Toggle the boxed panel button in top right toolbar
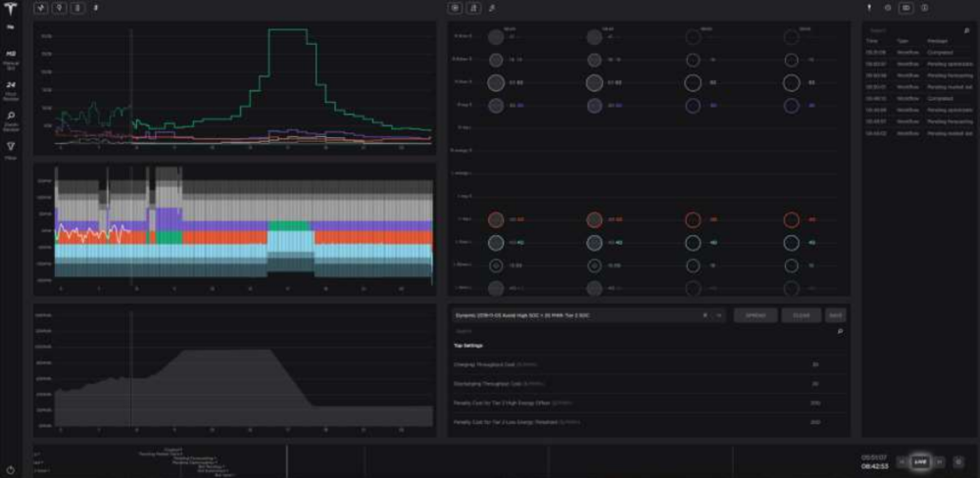 [x=906, y=8]
